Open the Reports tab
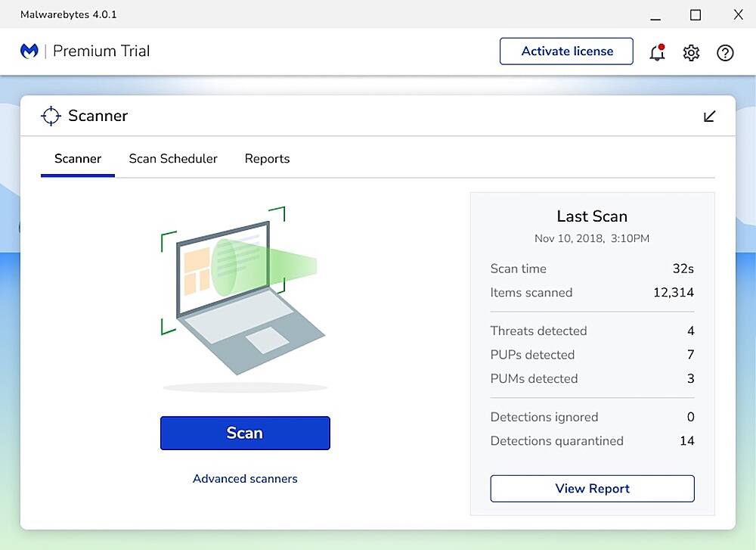This screenshot has width=756, height=550. 267,159
